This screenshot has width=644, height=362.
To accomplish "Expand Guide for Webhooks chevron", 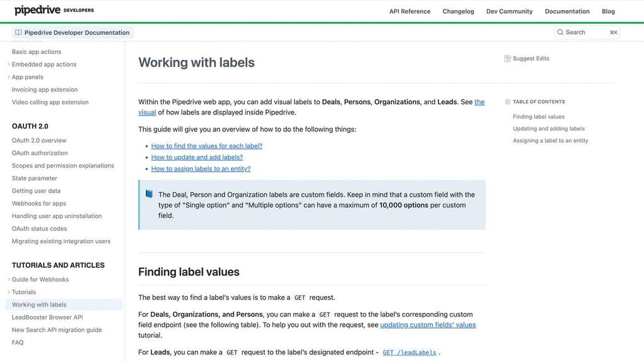I will coord(9,280).
